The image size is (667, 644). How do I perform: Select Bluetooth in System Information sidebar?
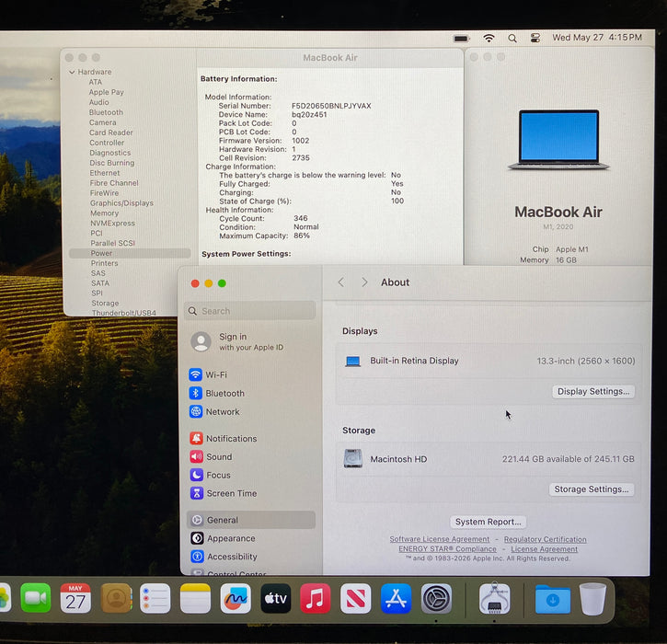pyautogui.click(x=106, y=112)
